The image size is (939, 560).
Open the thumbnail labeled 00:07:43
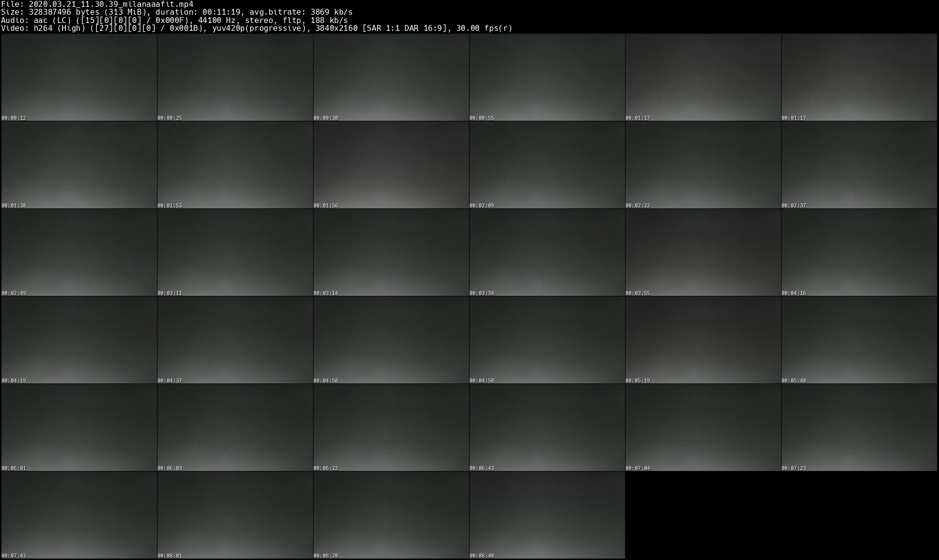click(x=79, y=515)
